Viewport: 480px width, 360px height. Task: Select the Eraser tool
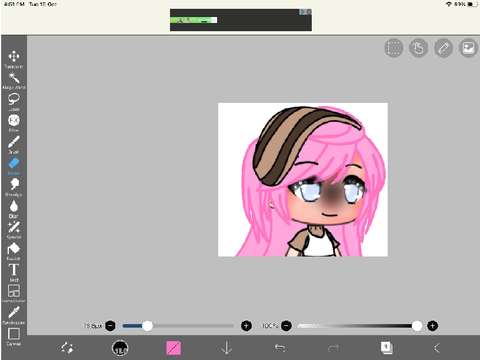point(14,166)
